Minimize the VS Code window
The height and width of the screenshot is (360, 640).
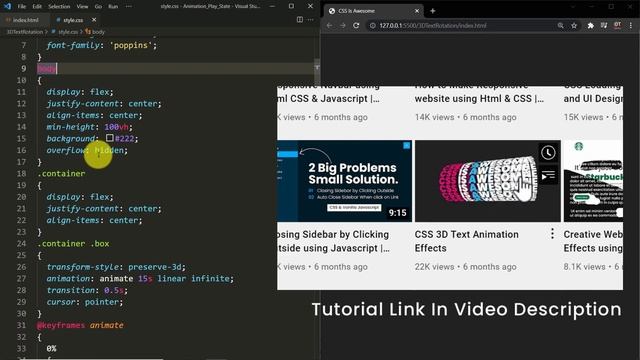(272, 6)
